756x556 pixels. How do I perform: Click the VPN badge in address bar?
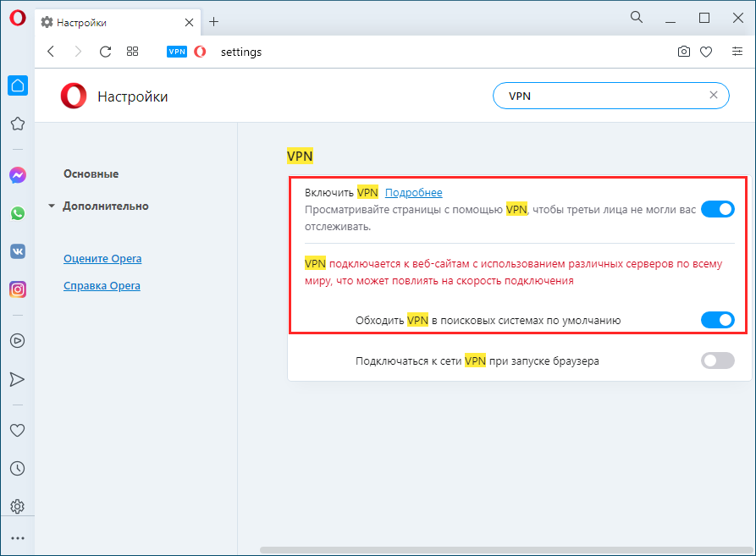177,52
